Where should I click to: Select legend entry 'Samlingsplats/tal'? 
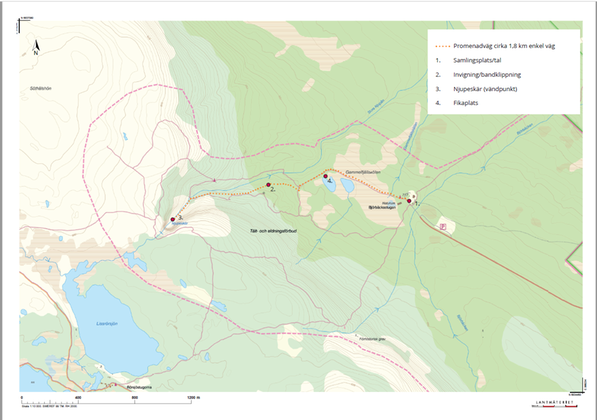tap(477, 61)
